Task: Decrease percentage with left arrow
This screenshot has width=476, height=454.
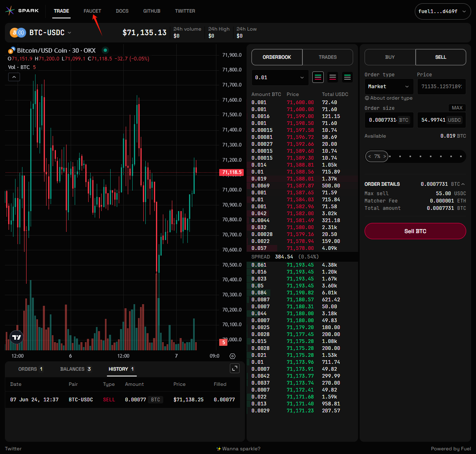Action: pyautogui.click(x=369, y=156)
